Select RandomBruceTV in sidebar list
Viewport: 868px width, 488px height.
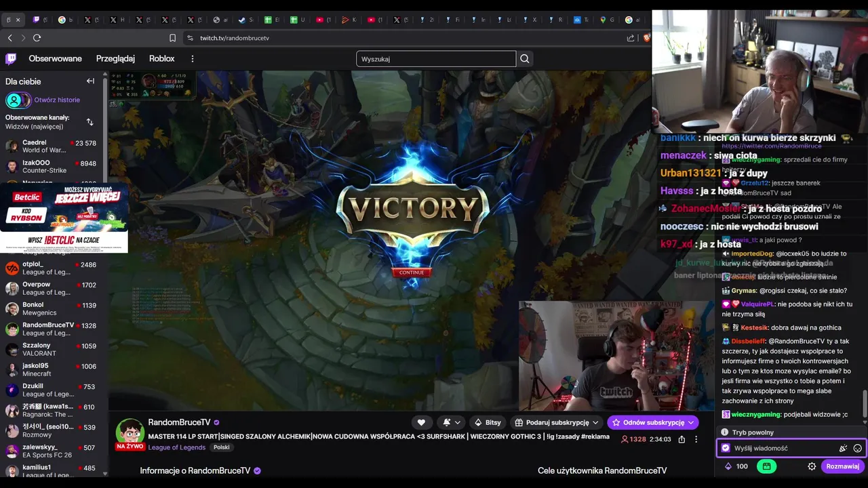coord(53,329)
